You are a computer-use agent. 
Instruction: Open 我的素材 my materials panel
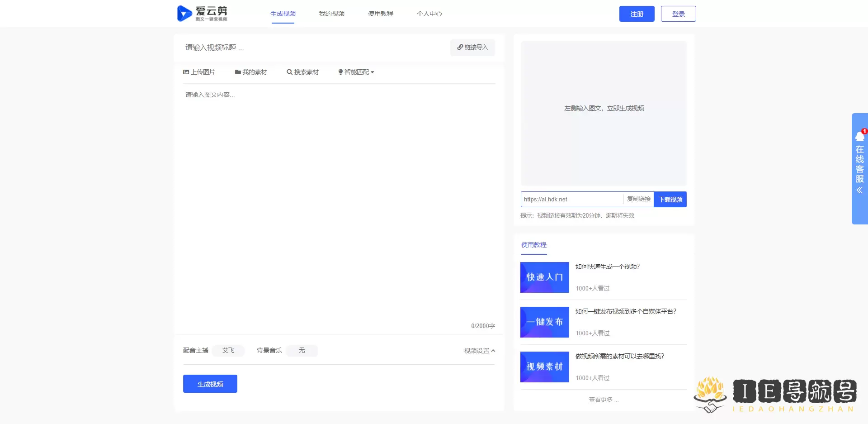[251, 72]
